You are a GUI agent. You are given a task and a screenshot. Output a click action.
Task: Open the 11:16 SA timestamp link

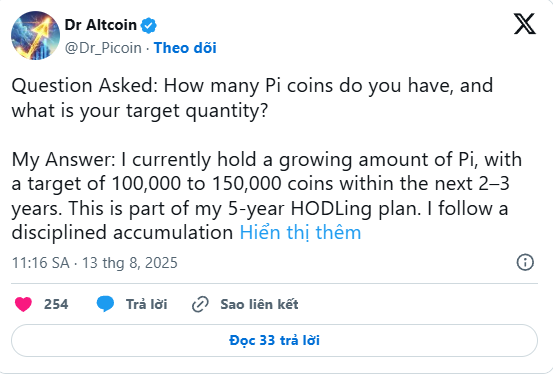point(41,263)
